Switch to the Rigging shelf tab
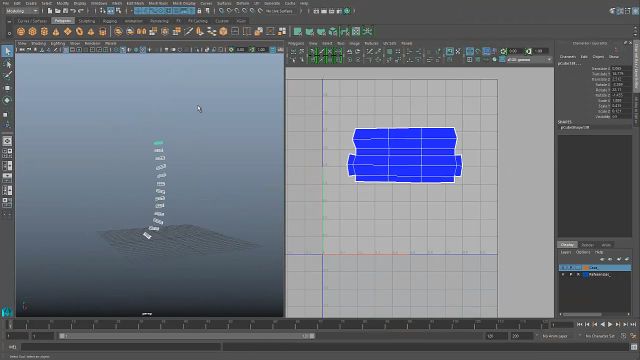Viewport: 640px width, 360px height. click(x=110, y=21)
